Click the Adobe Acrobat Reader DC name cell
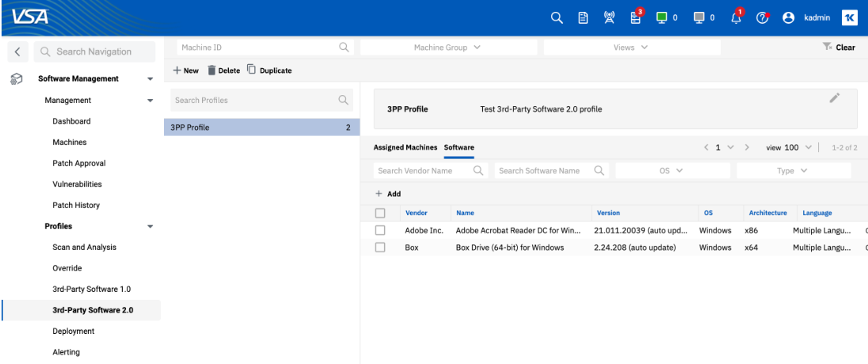This screenshot has width=868, height=364. coord(518,231)
